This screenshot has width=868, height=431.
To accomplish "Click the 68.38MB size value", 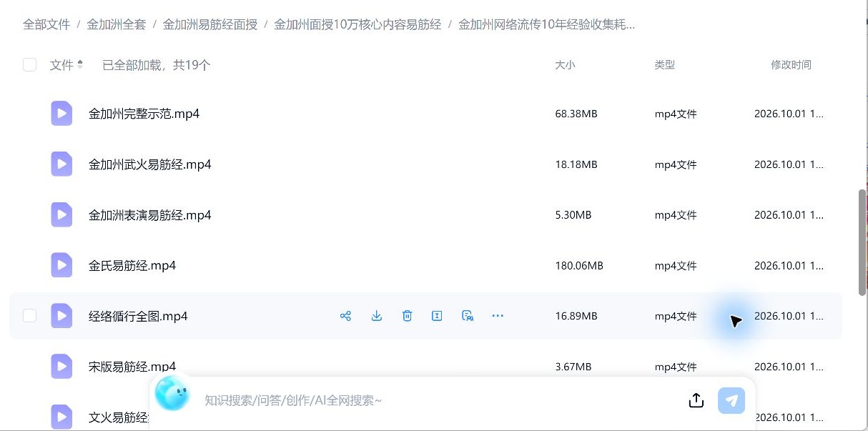I will pyautogui.click(x=576, y=114).
